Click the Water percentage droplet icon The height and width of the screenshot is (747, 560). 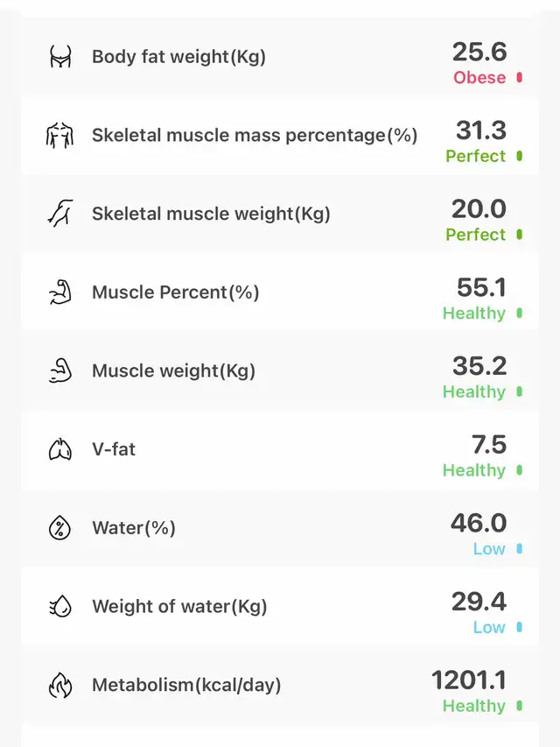[x=59, y=528]
